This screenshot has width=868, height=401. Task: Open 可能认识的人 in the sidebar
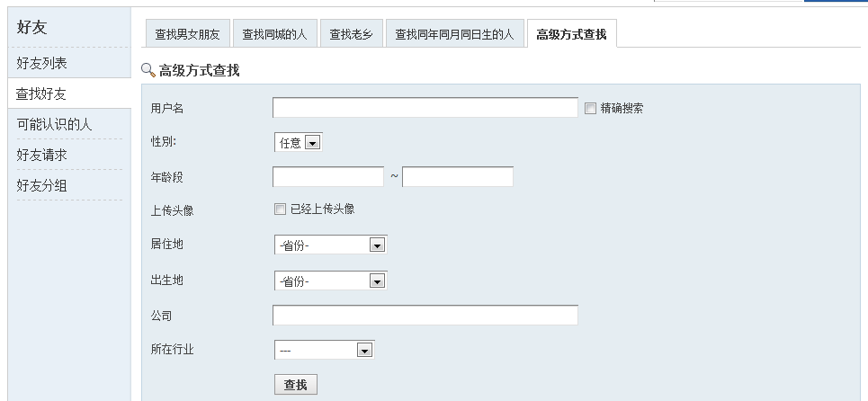click(55, 125)
